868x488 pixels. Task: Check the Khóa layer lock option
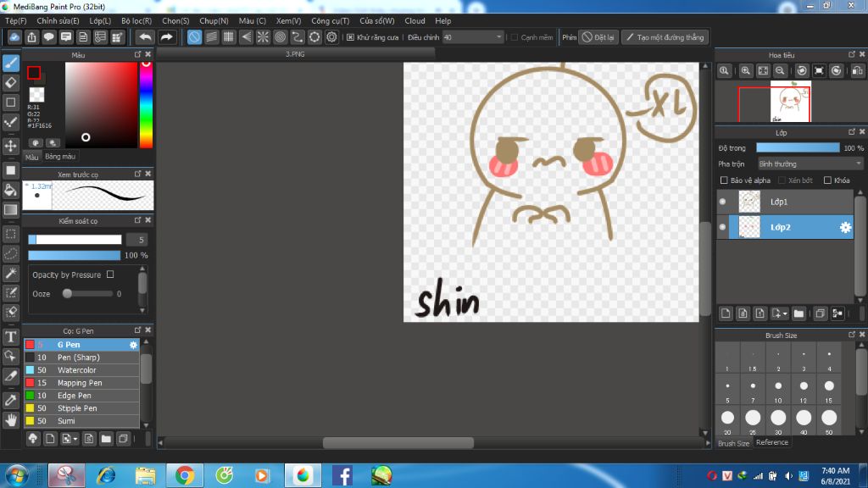[x=827, y=180]
